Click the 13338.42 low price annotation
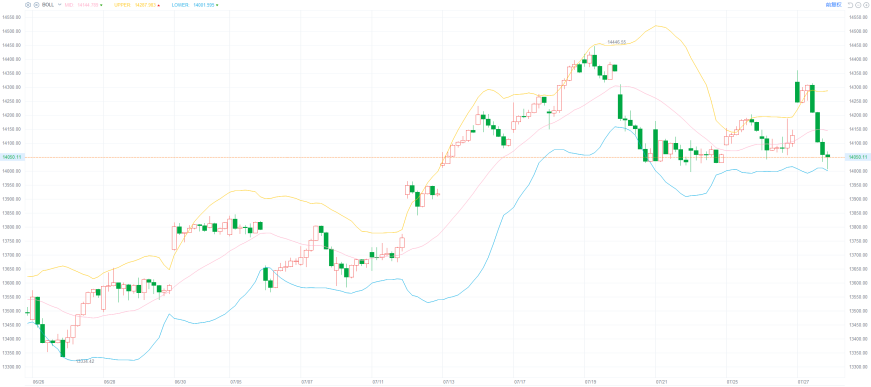The width and height of the screenshot is (871, 387). tap(85, 361)
